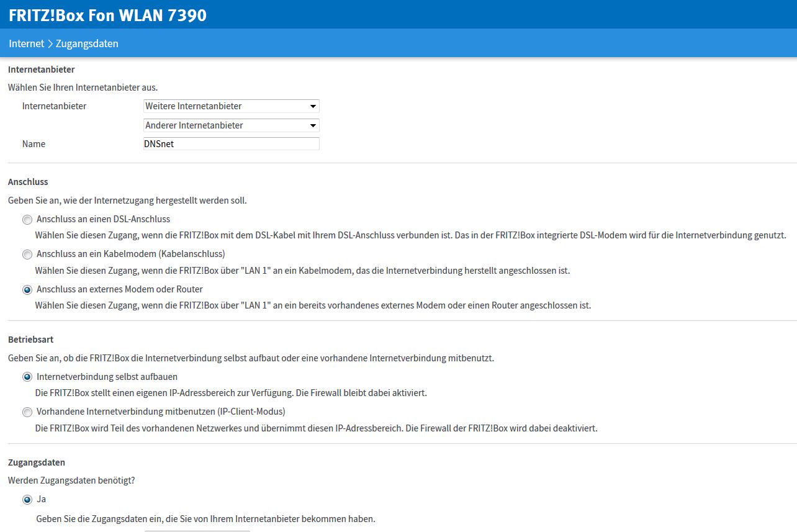Choose 'Ja' under Zugangsdaten
This screenshot has height=532, width=797.
pyautogui.click(x=27, y=500)
